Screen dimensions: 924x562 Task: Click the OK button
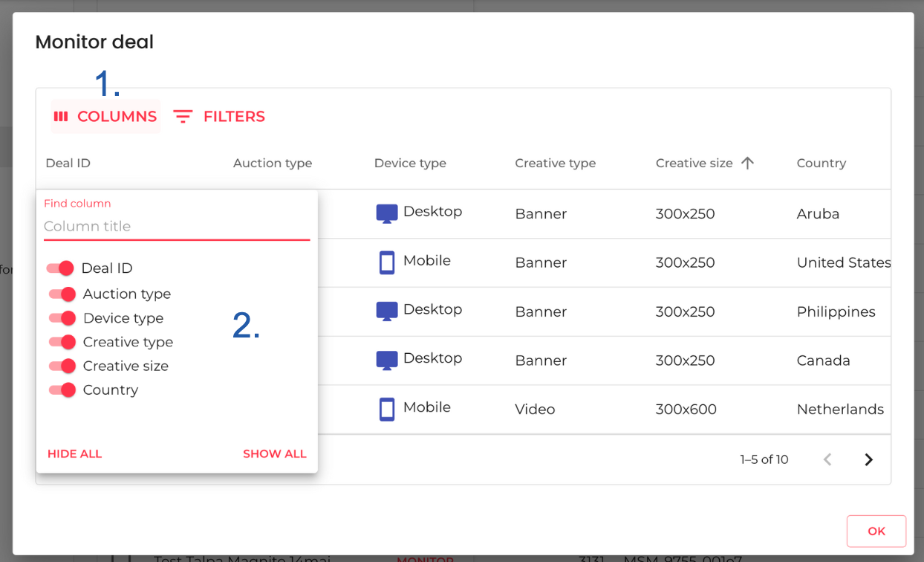click(876, 531)
